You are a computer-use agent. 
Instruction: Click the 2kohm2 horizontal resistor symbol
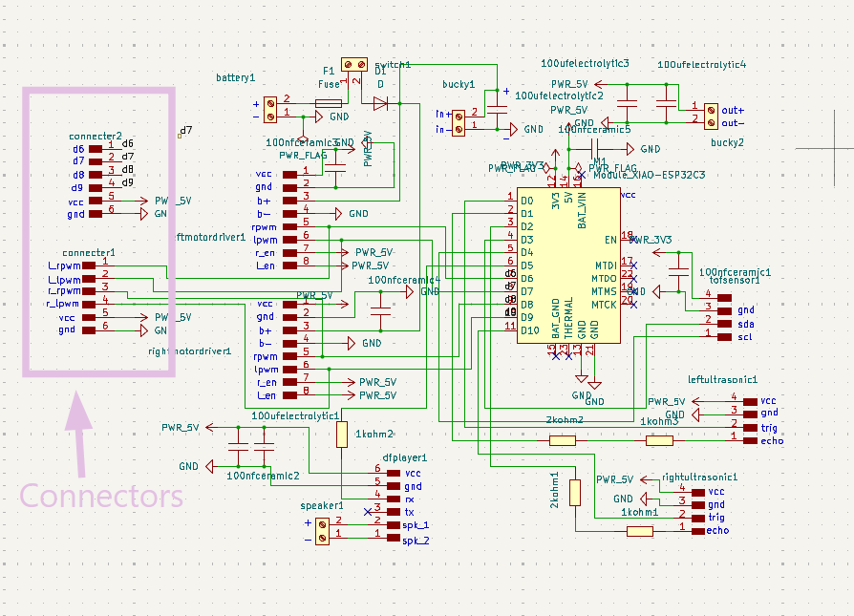click(563, 440)
